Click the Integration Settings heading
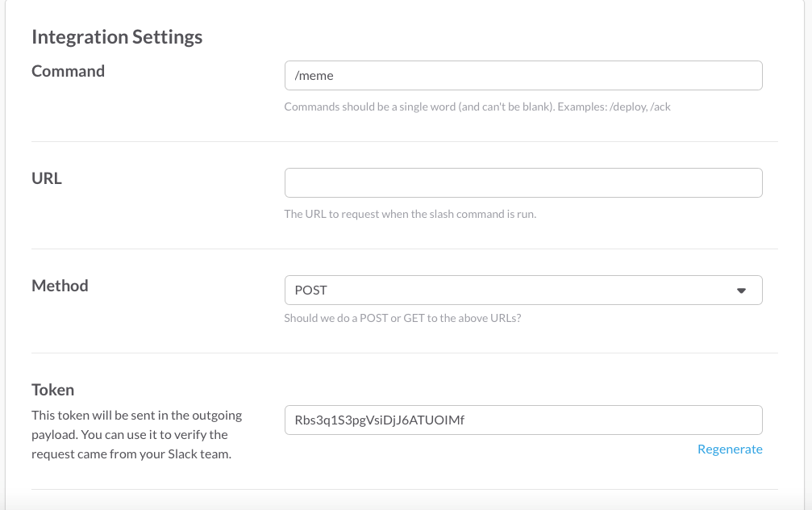The width and height of the screenshot is (812, 510). [117, 37]
